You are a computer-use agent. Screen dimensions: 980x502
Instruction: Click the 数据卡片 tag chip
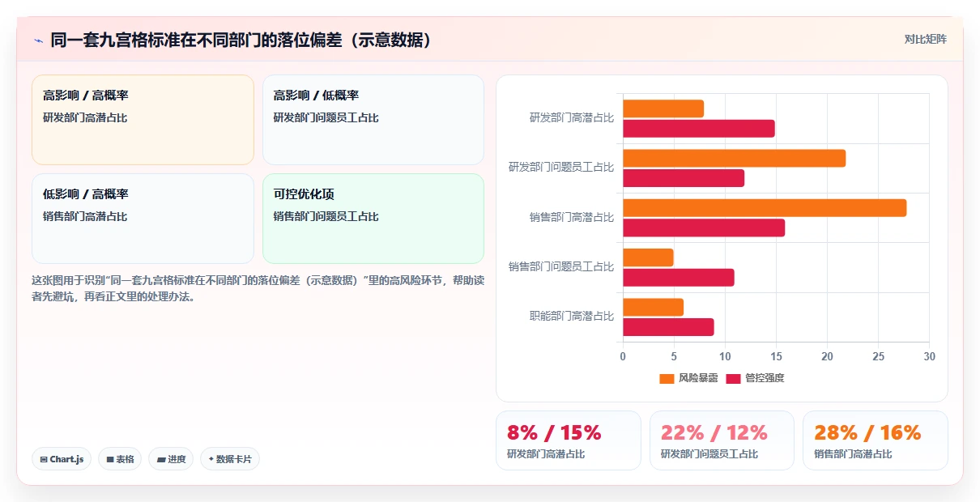[230, 459]
